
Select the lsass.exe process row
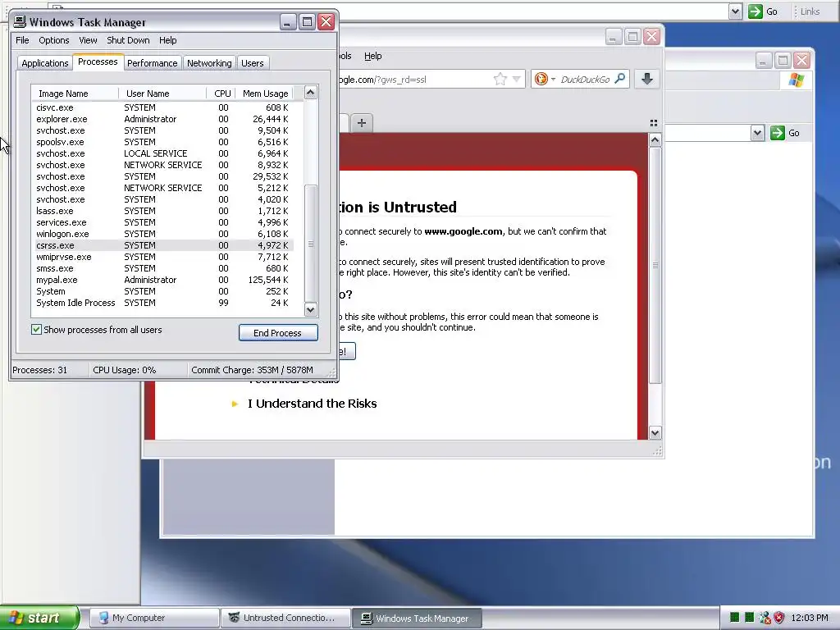point(162,211)
